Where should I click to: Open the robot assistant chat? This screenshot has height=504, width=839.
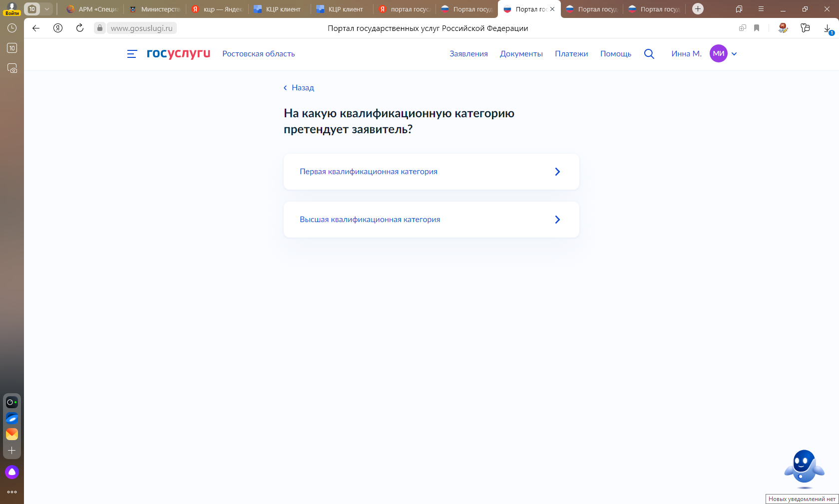click(x=804, y=469)
